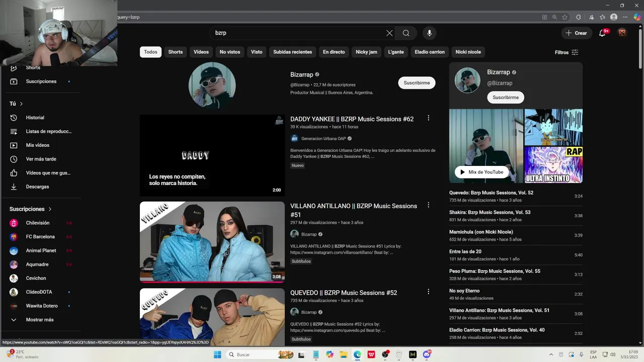Select the Todos filter chip
The height and width of the screenshot is (362, 644).
(x=150, y=52)
